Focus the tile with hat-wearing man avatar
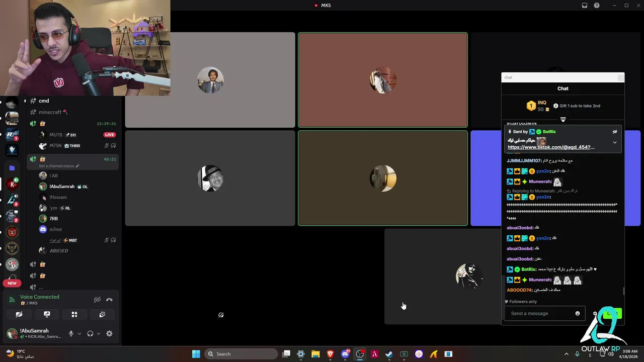This screenshot has width=644, height=362. coord(210,178)
